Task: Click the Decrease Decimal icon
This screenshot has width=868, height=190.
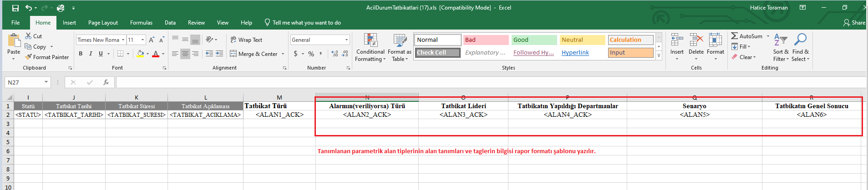Action: (x=345, y=54)
